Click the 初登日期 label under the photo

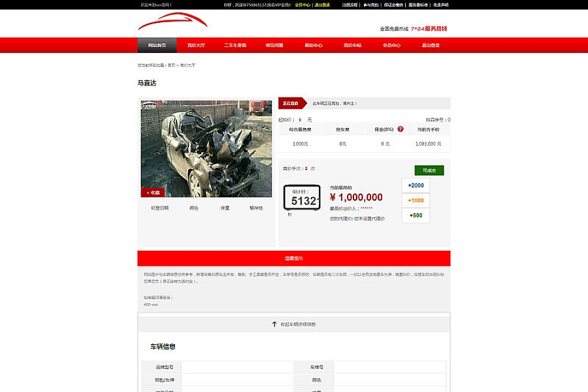[x=160, y=208]
